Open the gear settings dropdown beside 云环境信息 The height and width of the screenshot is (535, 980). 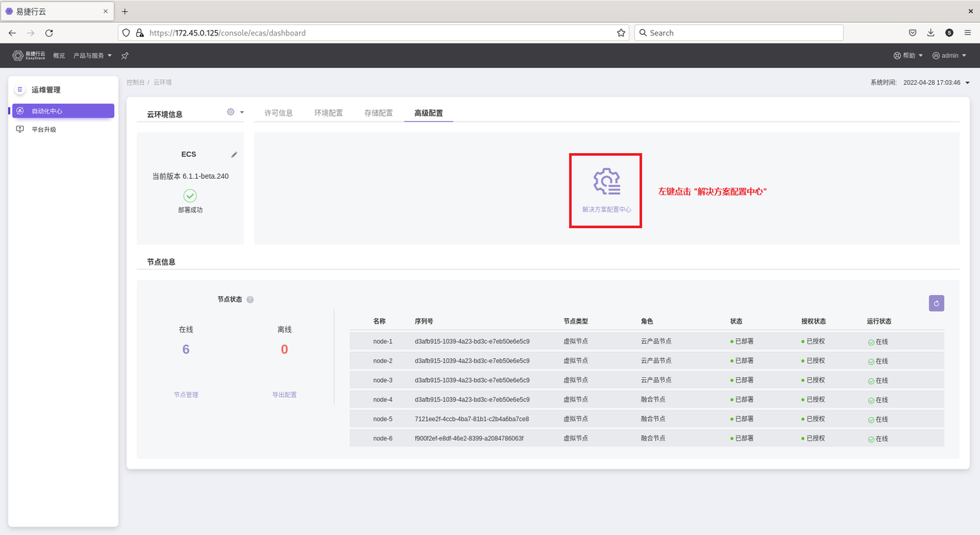[235, 112]
